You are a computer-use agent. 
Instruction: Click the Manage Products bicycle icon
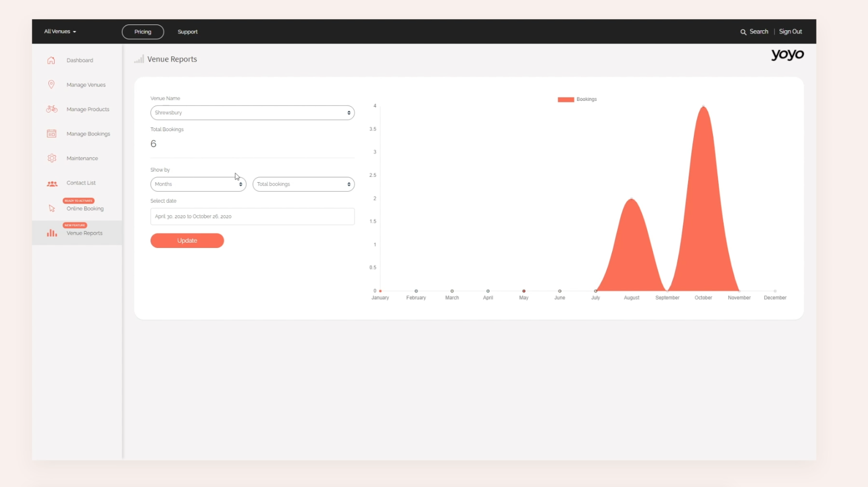coord(51,109)
